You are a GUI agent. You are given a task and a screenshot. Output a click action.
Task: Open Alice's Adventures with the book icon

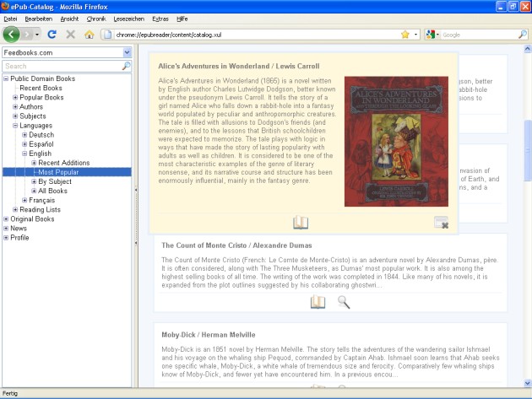(x=301, y=223)
